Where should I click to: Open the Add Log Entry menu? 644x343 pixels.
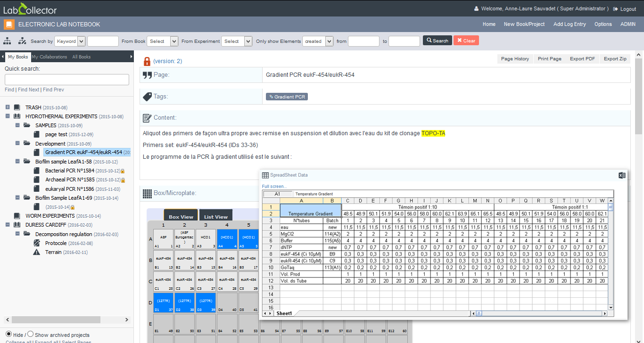pos(570,24)
